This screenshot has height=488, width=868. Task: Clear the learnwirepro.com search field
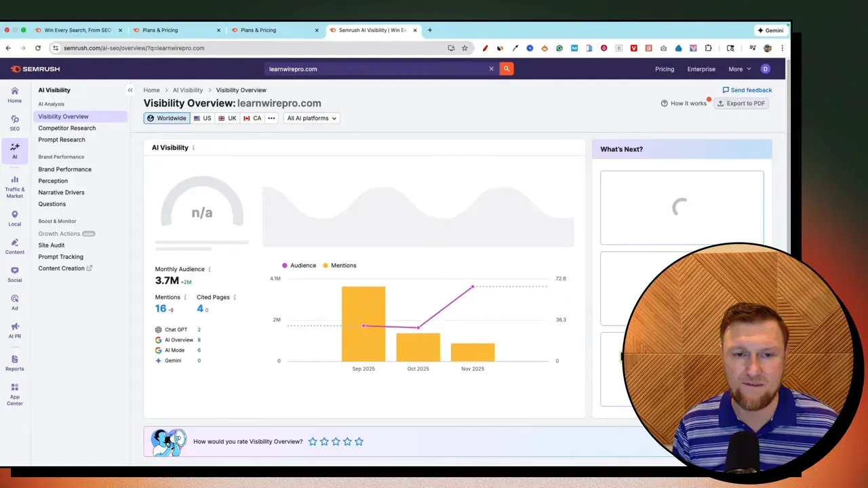(x=491, y=68)
